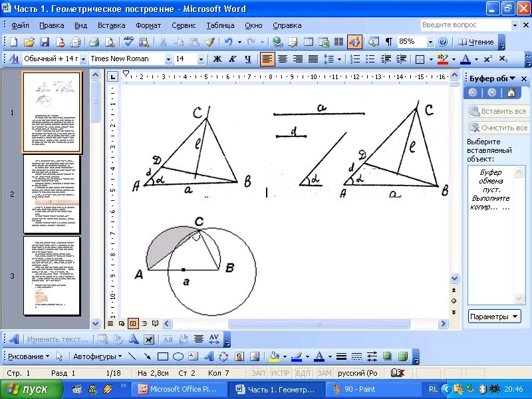Screen dimensions: 532x399
Task: Insert clip art from Drawing toolbar
Action: point(239,356)
